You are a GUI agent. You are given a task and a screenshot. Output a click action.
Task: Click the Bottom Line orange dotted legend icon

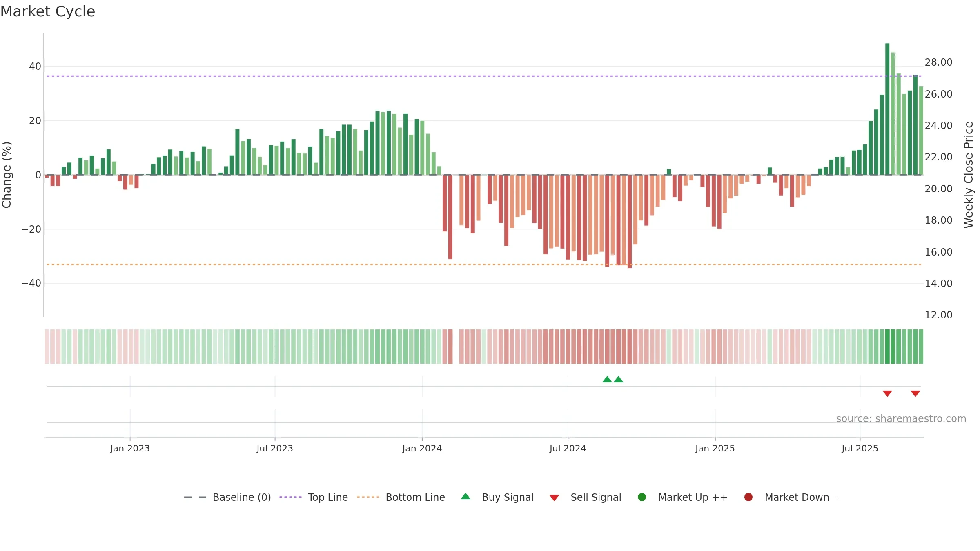click(368, 497)
